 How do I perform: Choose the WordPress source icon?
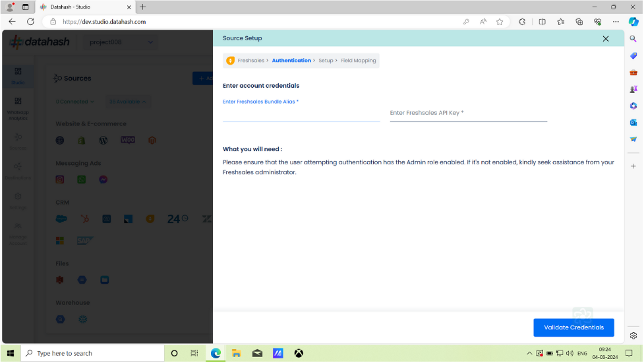pyautogui.click(x=103, y=140)
